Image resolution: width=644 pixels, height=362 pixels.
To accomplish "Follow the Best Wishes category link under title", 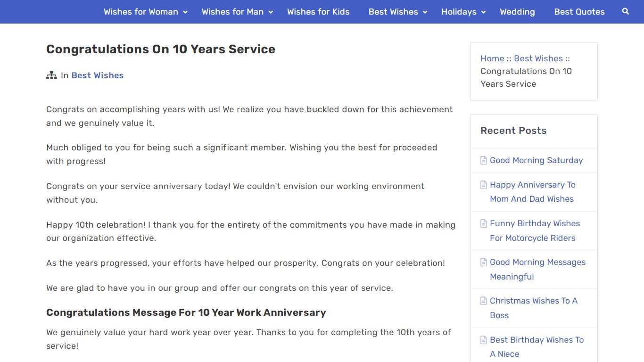I will tap(98, 75).
